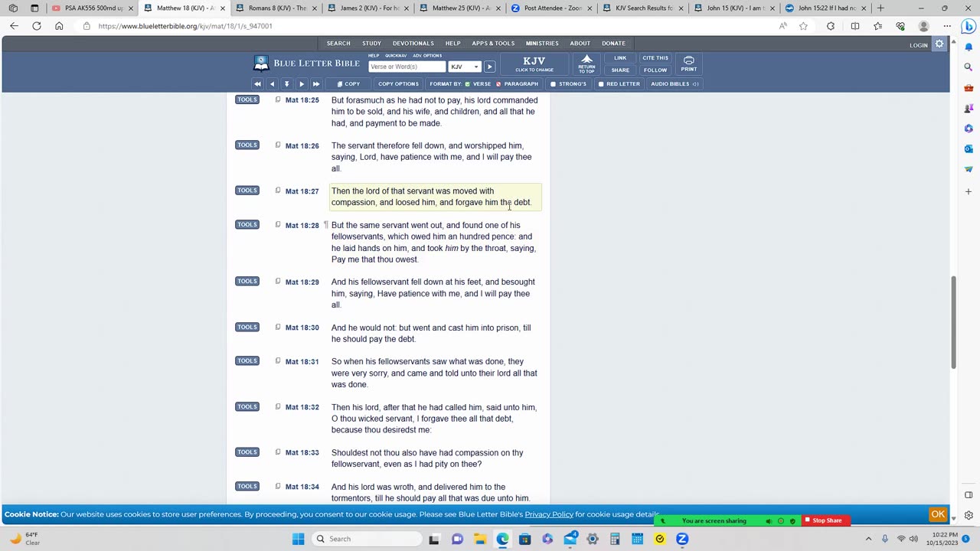Open the KJV version dropdown

coord(465,67)
